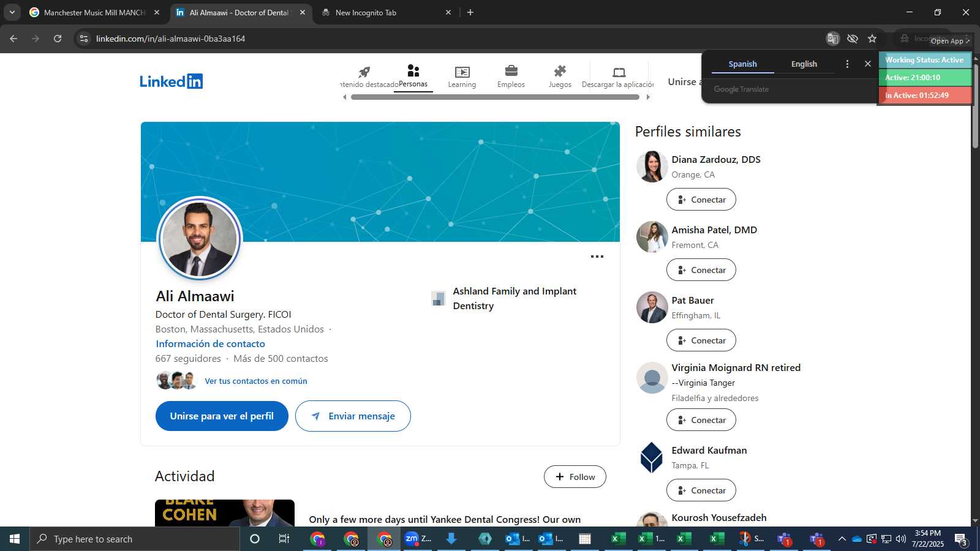Screen dimensions: 980x551
Task: Click Open App overlay button
Action: (x=951, y=41)
